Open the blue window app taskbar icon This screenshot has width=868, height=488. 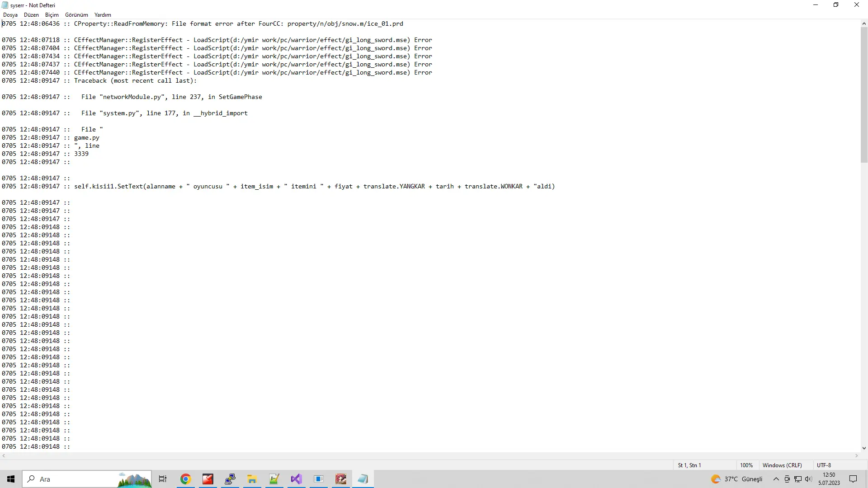pos(319,479)
